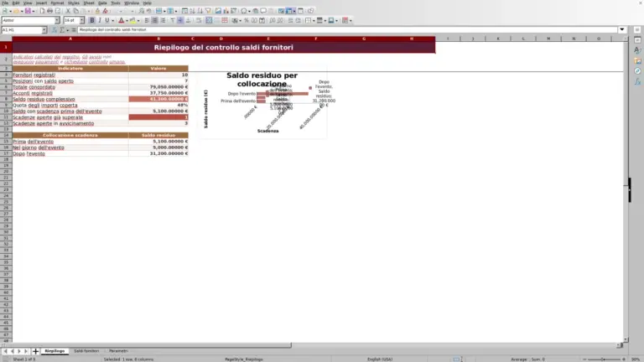Select cell 'Fornitori registrati'

(70, 75)
